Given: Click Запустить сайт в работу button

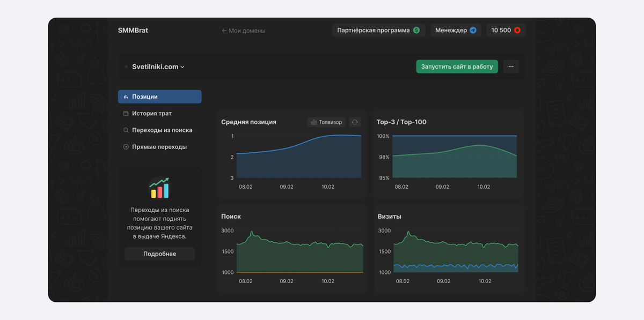Looking at the screenshot, I should point(457,66).
